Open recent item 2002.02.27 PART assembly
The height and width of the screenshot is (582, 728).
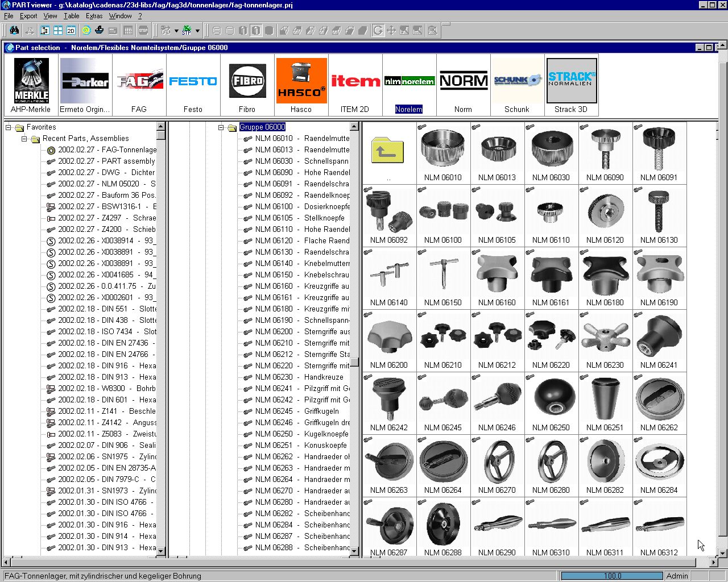(x=101, y=161)
